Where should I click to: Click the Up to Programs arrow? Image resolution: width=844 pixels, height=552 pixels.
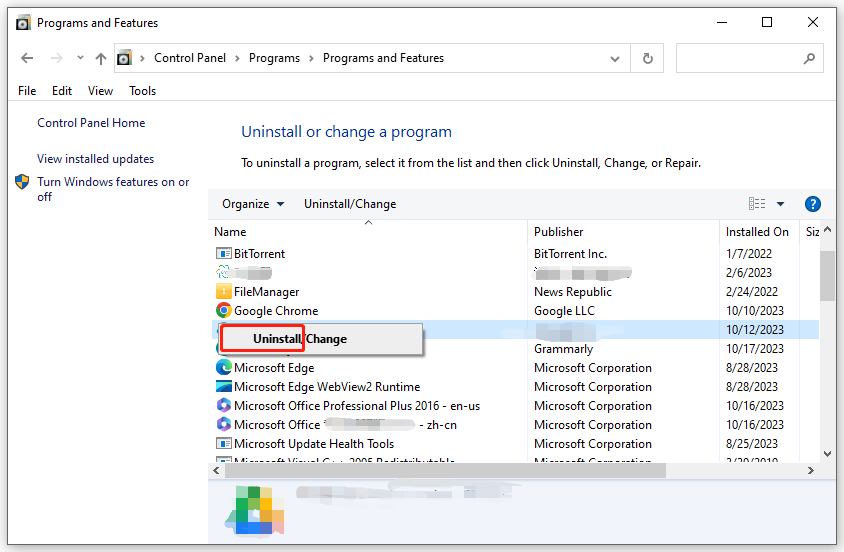[100, 59]
